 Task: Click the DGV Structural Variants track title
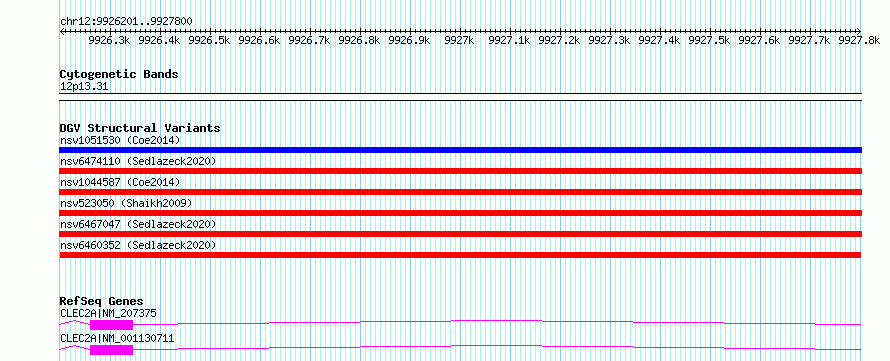tap(140, 128)
